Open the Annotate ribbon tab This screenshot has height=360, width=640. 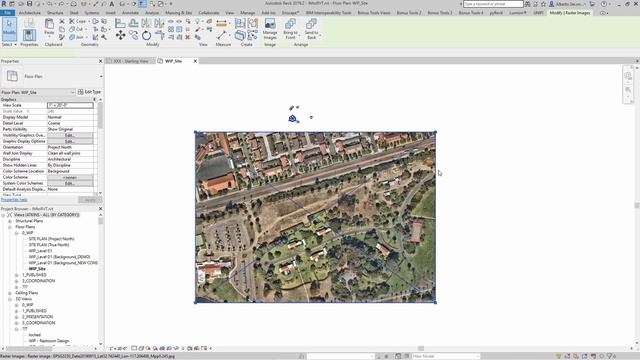131,13
